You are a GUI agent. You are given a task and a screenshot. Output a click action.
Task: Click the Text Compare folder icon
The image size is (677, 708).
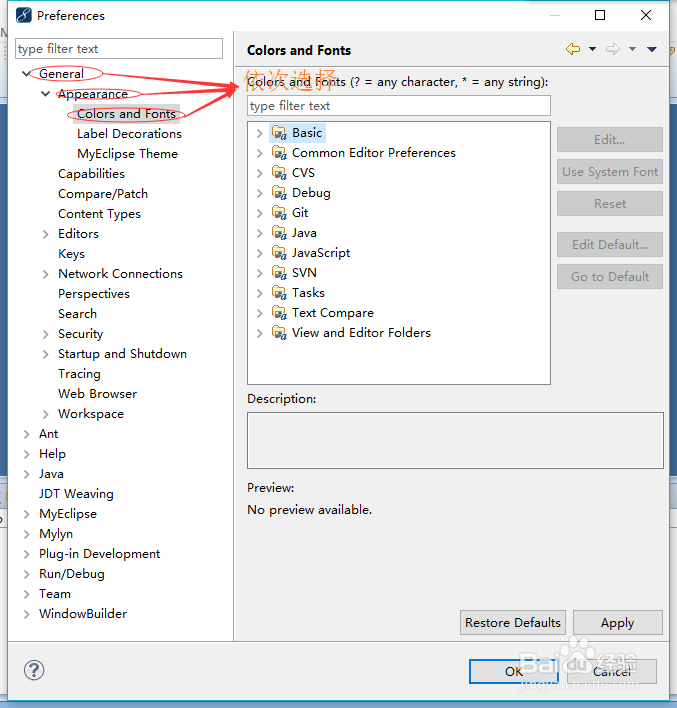[x=279, y=312]
